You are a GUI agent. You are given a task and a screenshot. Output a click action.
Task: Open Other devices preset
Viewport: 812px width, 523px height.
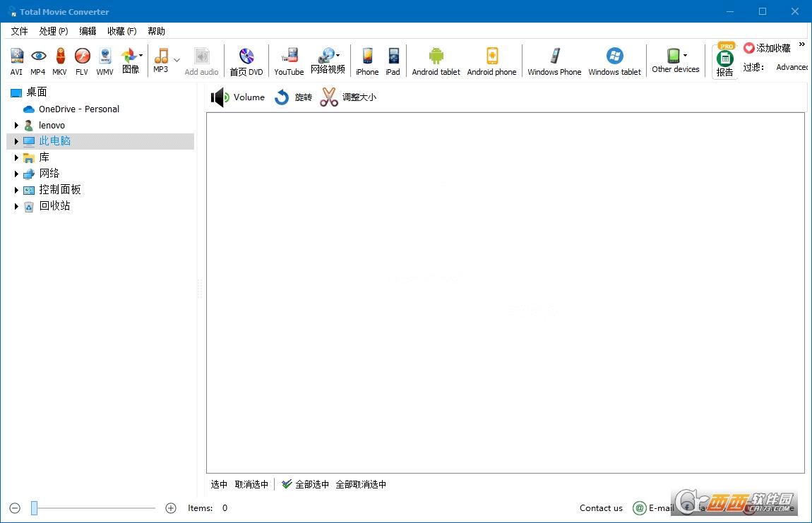pyautogui.click(x=676, y=61)
